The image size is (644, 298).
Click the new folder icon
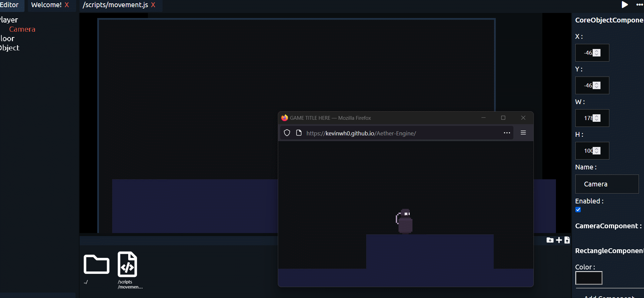click(550, 240)
